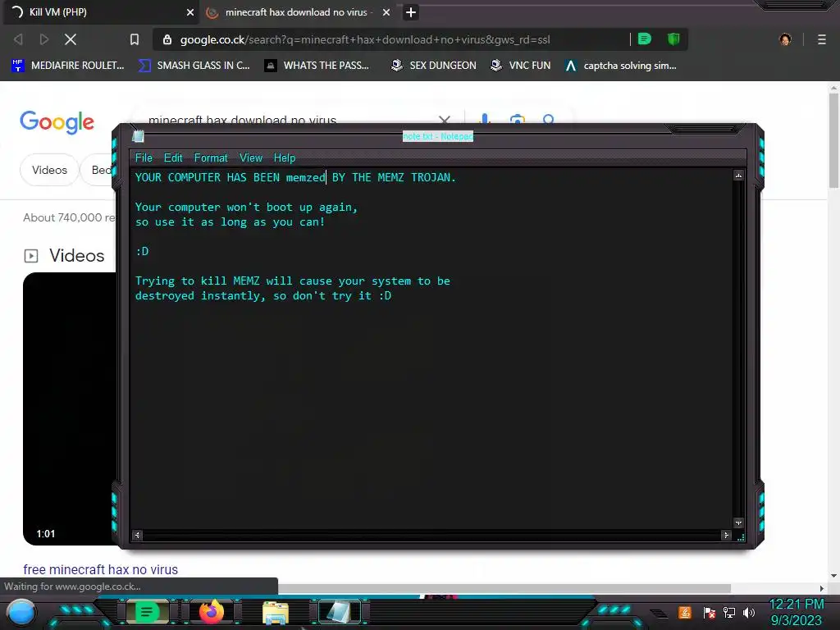
Task: Open network tray icon
Action: point(729,612)
